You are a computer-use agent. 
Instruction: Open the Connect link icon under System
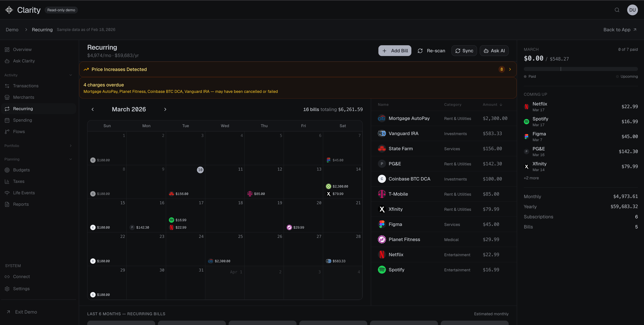coord(7,277)
